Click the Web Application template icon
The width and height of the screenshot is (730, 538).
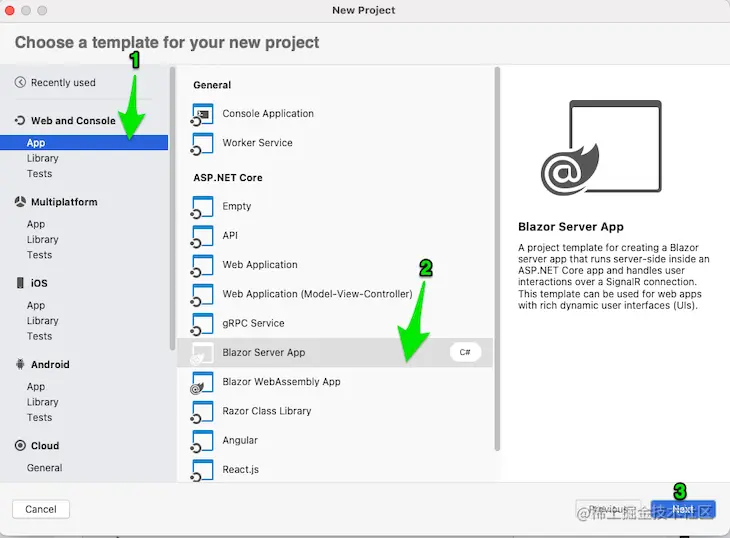coord(203,266)
